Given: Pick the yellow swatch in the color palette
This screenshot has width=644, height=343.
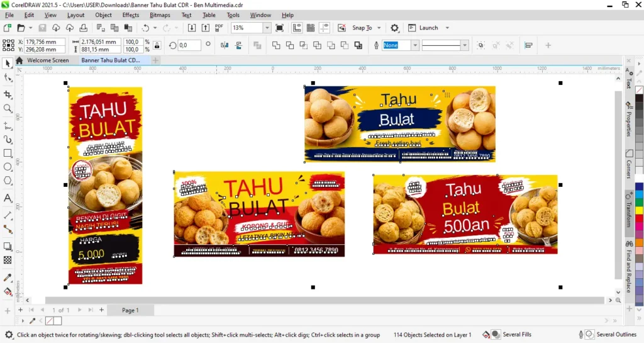Looking at the screenshot, I should (640, 210).
